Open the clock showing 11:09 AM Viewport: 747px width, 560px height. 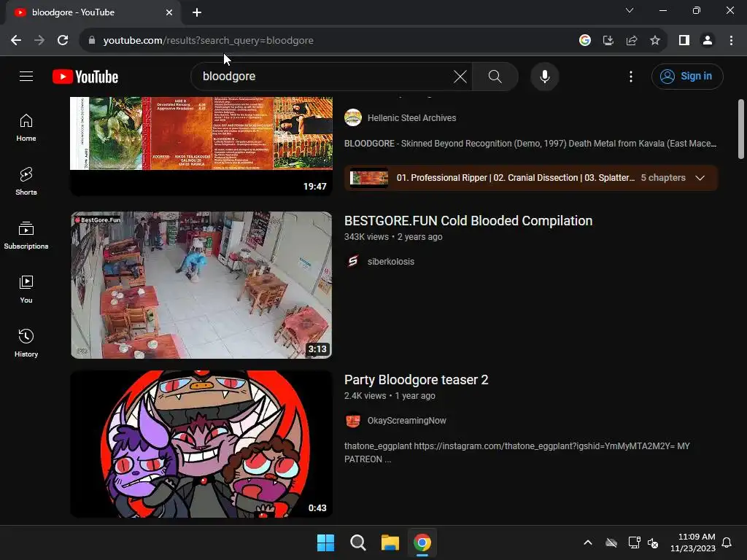tap(693, 542)
